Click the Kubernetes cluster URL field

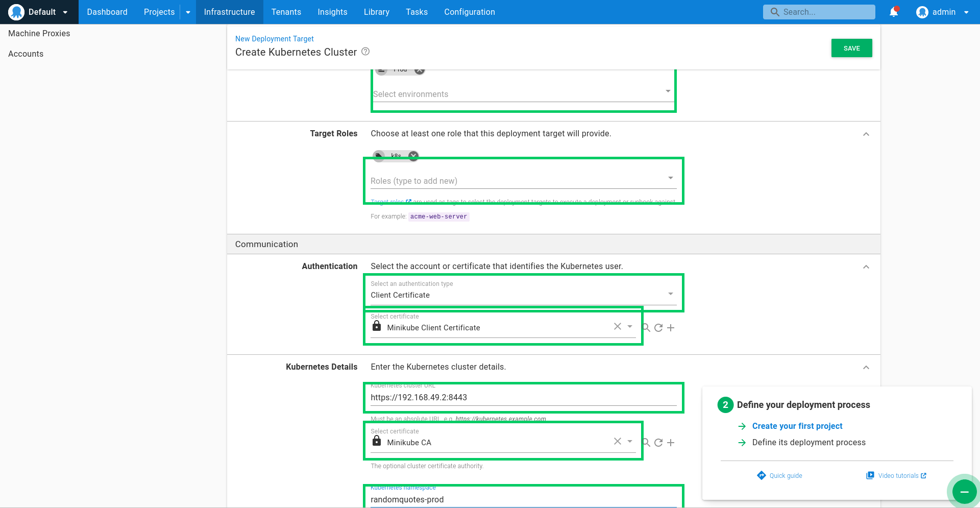pos(524,397)
